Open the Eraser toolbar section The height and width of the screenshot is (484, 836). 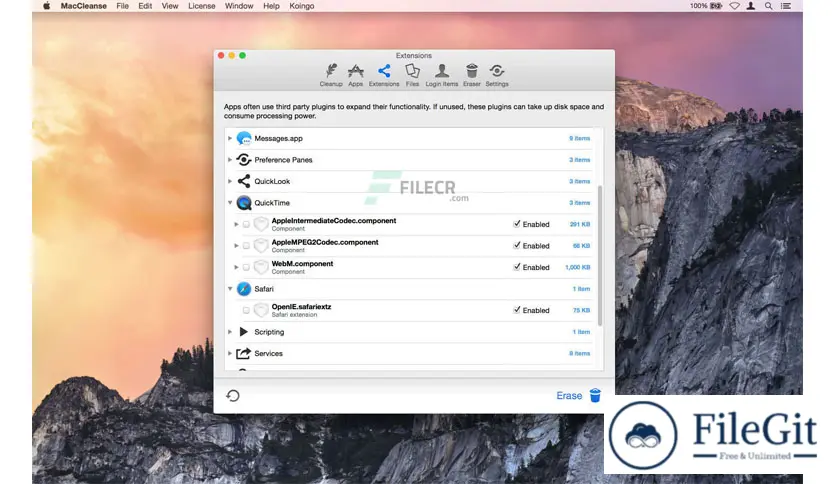pos(471,75)
